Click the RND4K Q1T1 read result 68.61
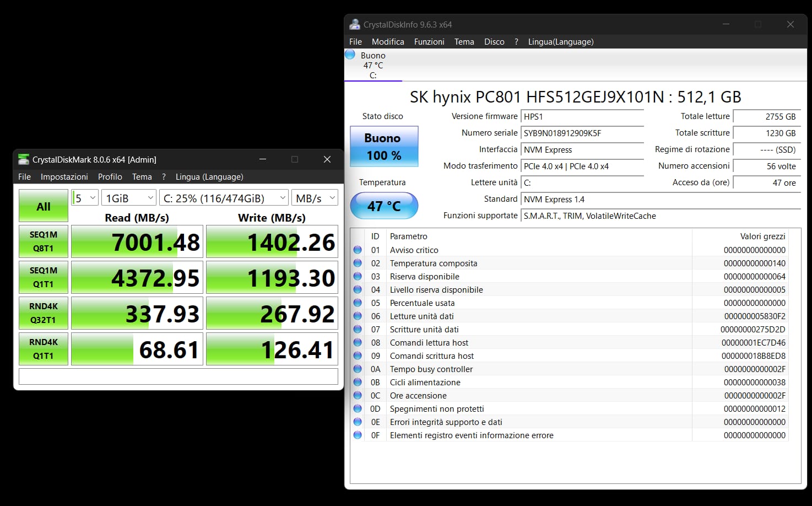The width and height of the screenshot is (812, 506). point(137,349)
